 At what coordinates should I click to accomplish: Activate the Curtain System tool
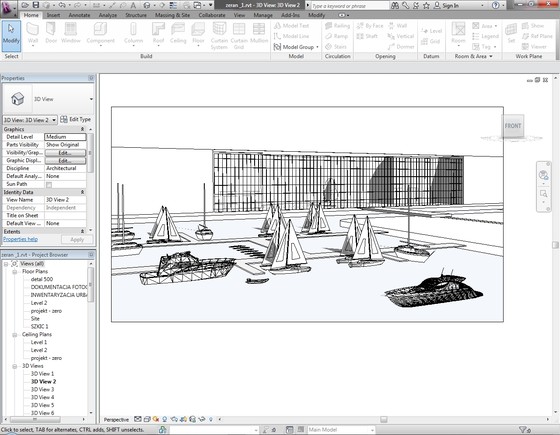(219, 36)
